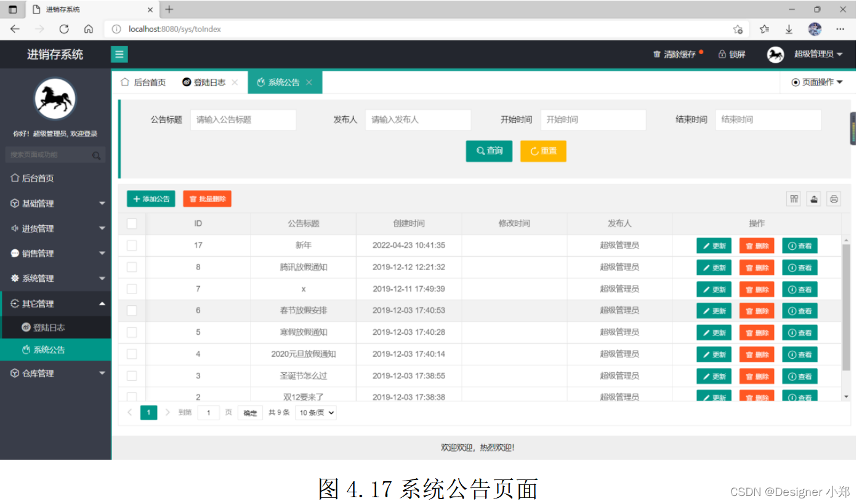The image size is (859, 504).
Task: Select the 系统公告 tab
Action: click(x=284, y=82)
